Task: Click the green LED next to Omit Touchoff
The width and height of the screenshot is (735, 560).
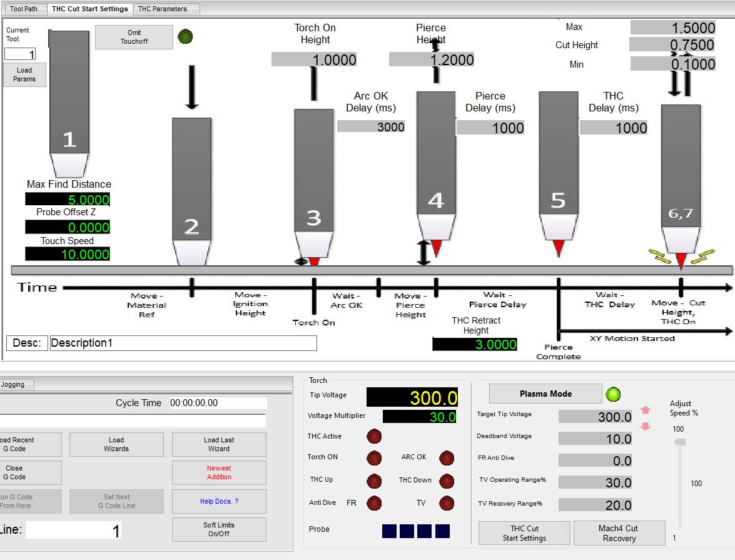Action: point(185,37)
